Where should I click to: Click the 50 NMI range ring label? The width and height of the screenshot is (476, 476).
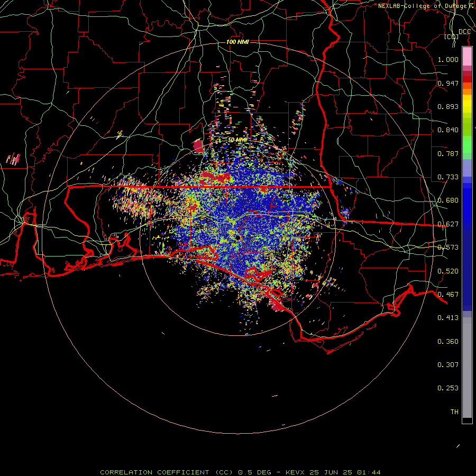click(x=237, y=140)
